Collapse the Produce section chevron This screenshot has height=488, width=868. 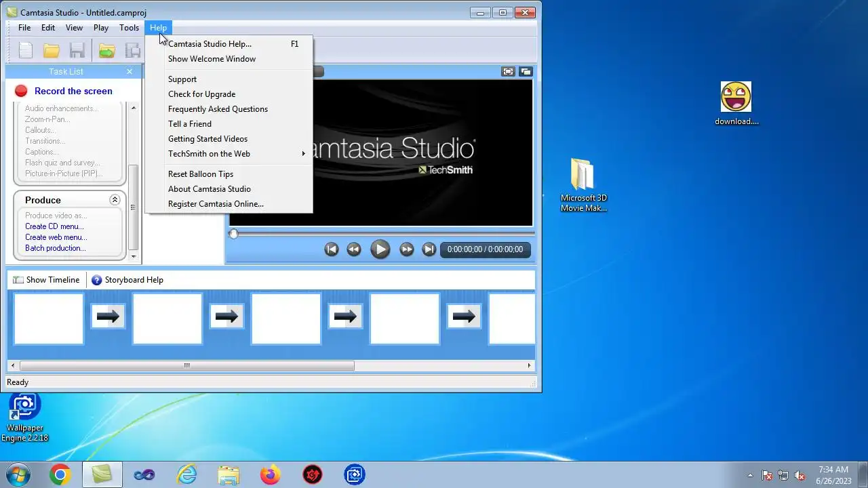(115, 199)
